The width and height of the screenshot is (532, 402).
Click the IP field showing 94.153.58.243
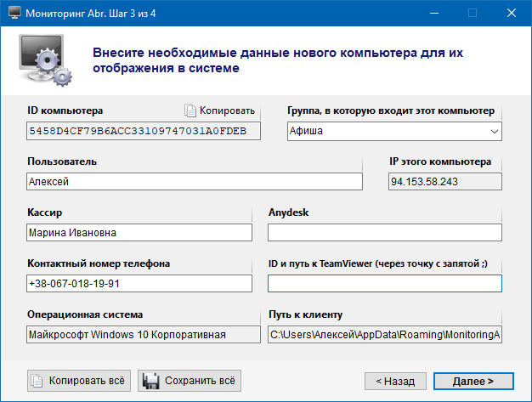point(445,182)
